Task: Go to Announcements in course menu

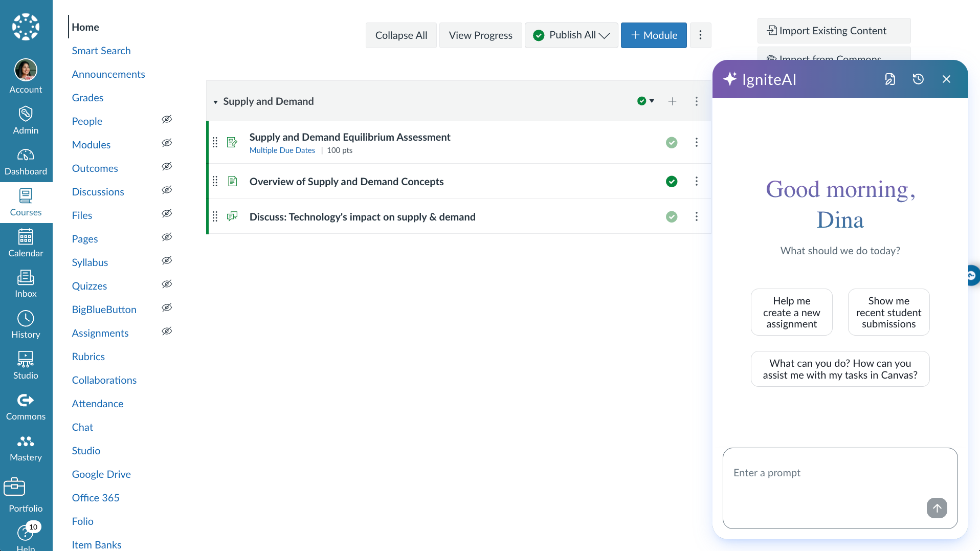Action: pos(108,74)
